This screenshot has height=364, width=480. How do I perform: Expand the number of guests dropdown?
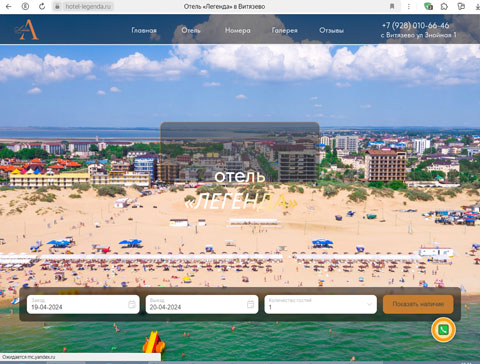pos(320,304)
